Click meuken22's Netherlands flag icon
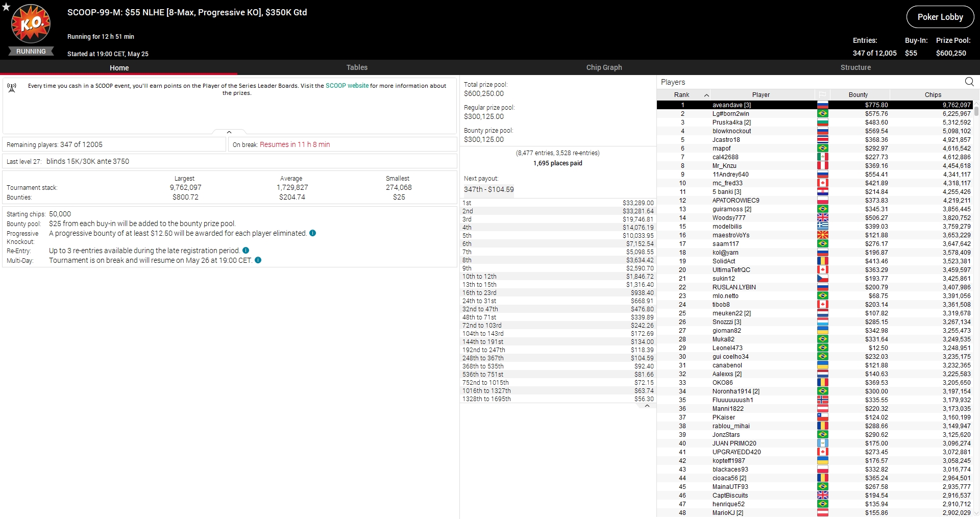 (822, 313)
